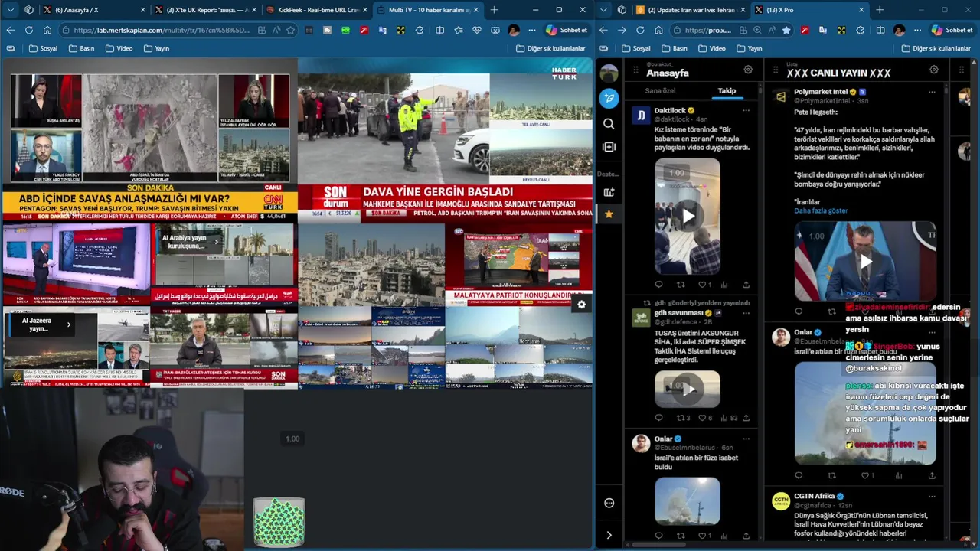Compose a new post in X Pro sidebar
Viewport: 980px width, 551px height.
[609, 98]
